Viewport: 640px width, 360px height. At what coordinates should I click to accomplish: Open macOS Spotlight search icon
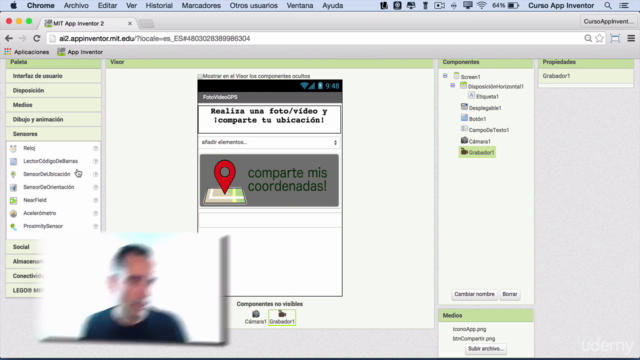pyautogui.click(x=608, y=6)
